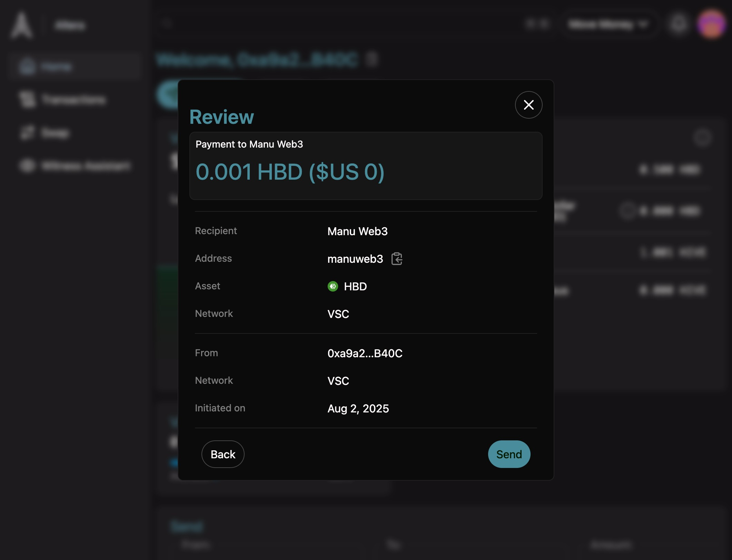Click the manuweb3 address text
The width and height of the screenshot is (732, 560).
pos(355,259)
